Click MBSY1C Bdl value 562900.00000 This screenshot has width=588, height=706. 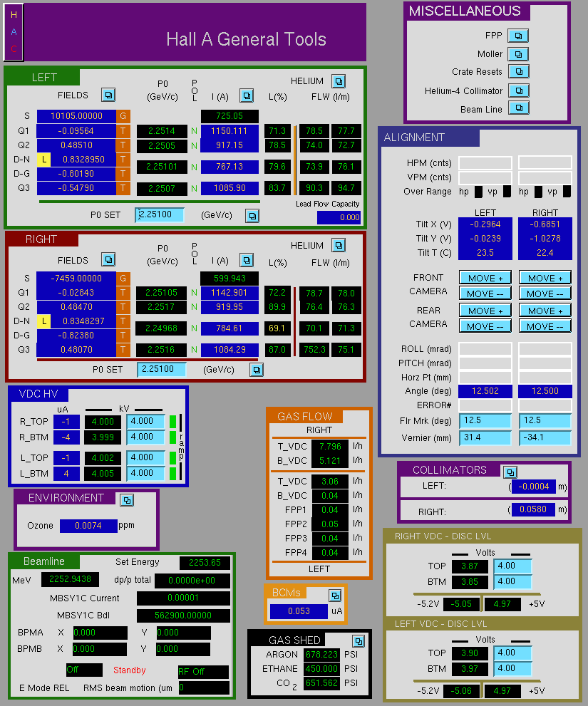click(x=183, y=616)
